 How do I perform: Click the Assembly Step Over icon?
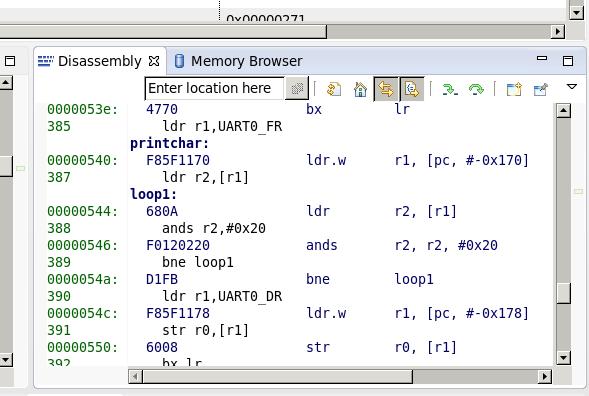click(476, 89)
